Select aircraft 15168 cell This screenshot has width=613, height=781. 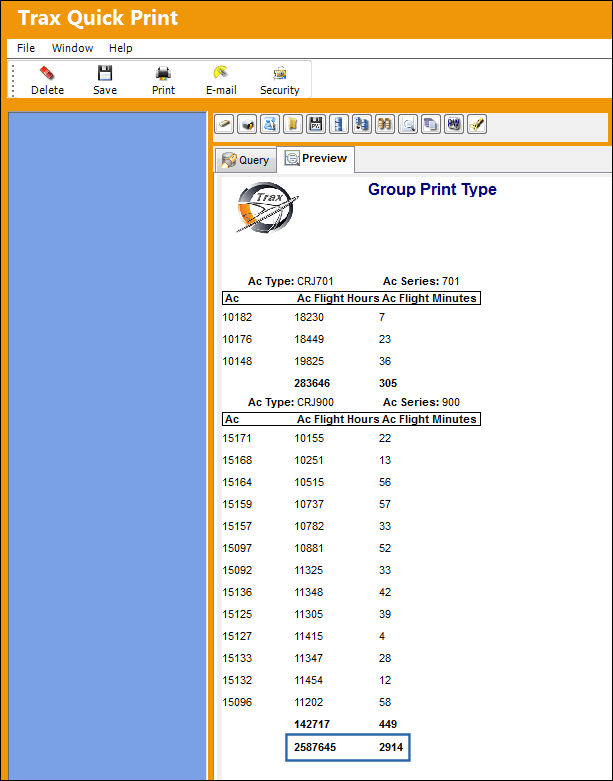(237, 460)
